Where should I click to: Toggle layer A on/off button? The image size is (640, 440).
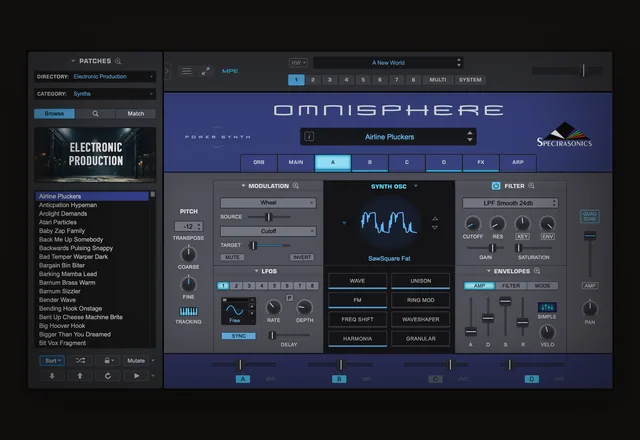pyautogui.click(x=243, y=379)
